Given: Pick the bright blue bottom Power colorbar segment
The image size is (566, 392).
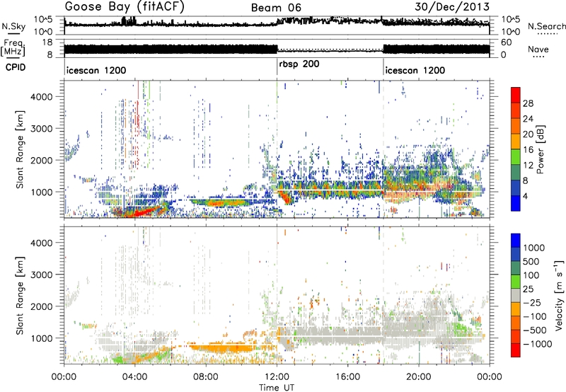Looking at the screenshot, I should click(516, 204).
